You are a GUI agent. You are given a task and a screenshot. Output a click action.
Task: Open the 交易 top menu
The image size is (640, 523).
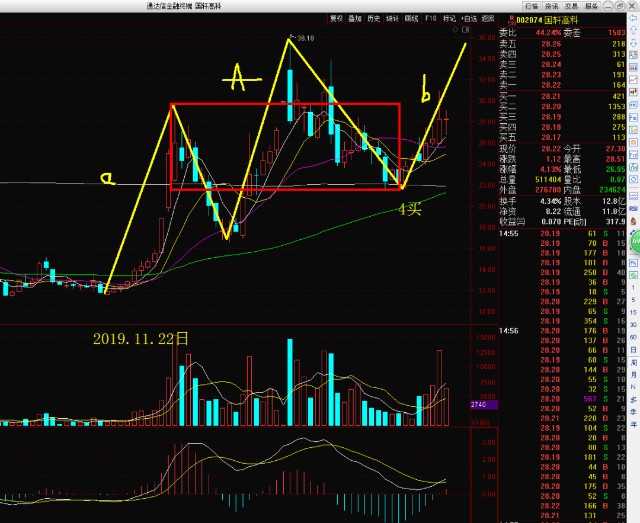[x=571, y=6]
